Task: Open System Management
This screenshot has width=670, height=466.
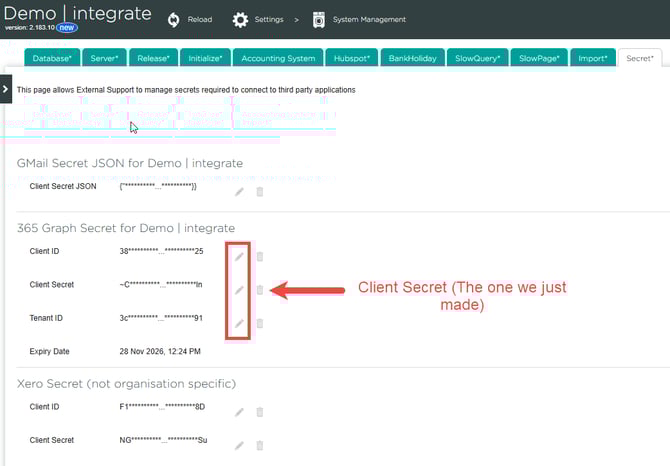Action: click(359, 20)
